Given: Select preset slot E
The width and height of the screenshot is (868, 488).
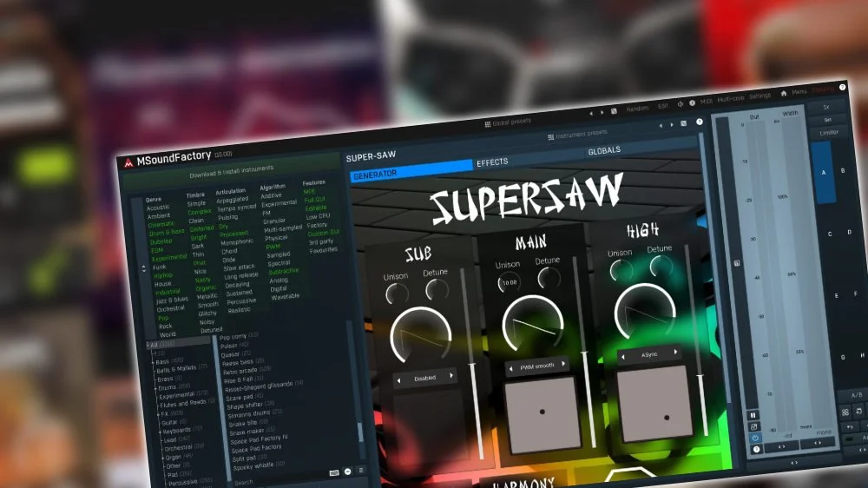Looking at the screenshot, I should coord(836,296).
